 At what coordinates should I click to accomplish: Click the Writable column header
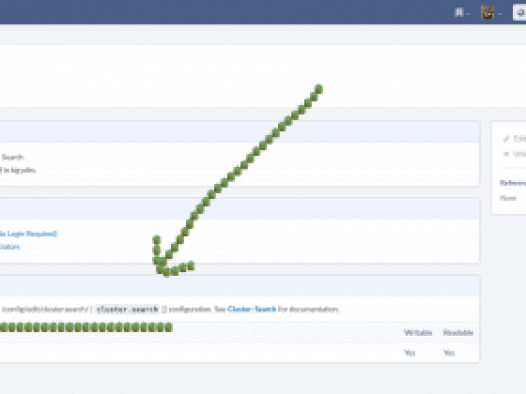coord(418,332)
